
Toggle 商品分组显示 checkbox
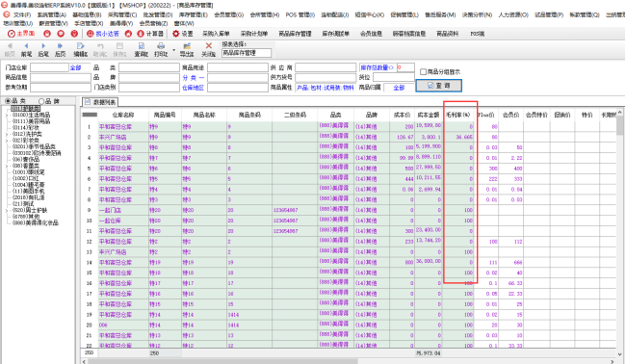(x=423, y=72)
